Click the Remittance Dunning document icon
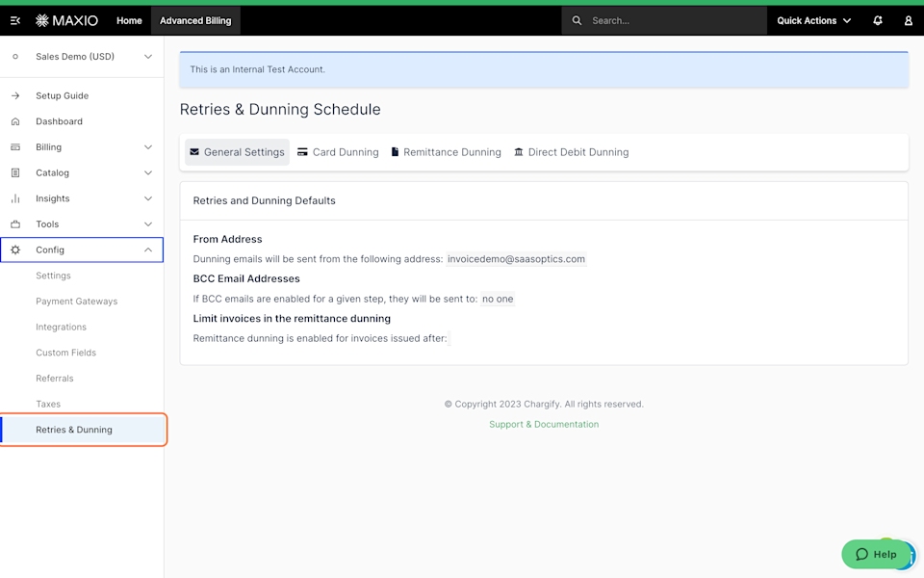Screen dimensions: 924x578 tap(395, 152)
